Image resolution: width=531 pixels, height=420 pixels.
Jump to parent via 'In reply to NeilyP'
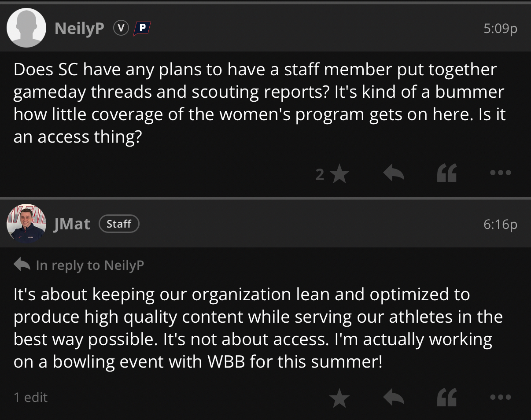[x=79, y=265]
